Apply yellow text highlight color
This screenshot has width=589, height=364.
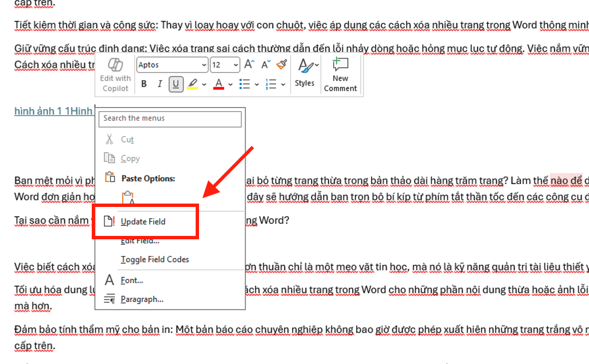tap(193, 84)
